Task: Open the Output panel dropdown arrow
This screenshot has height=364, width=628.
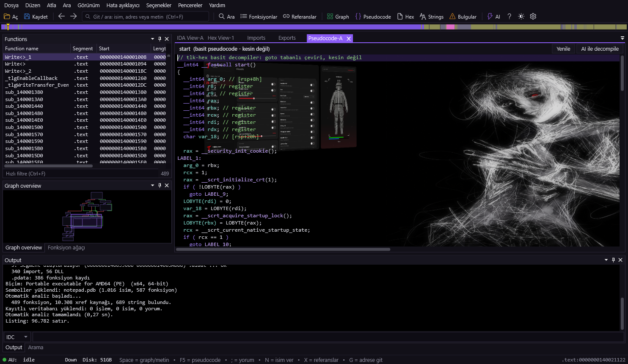Action: tap(606, 260)
